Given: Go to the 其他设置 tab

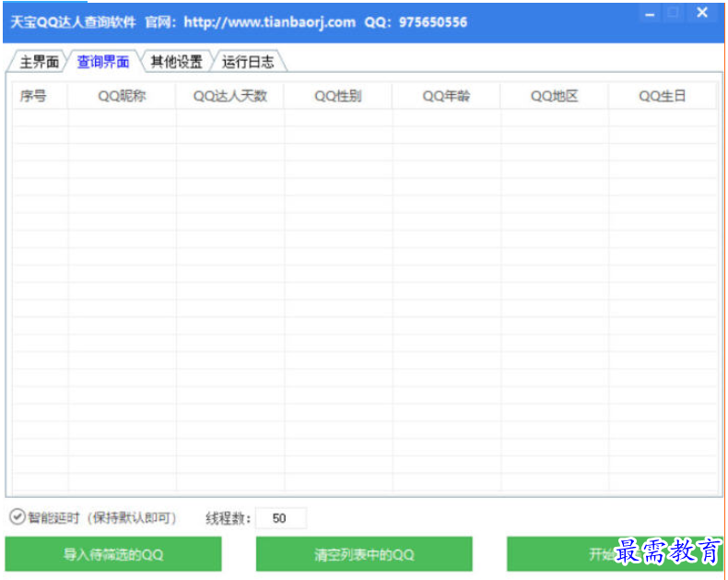Looking at the screenshot, I should tap(176, 62).
